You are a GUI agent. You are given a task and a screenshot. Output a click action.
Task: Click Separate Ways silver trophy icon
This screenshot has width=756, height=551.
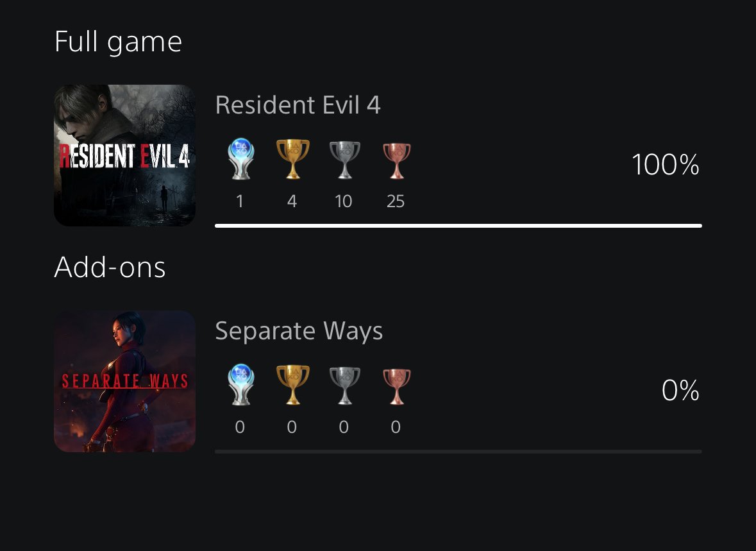[x=344, y=386]
